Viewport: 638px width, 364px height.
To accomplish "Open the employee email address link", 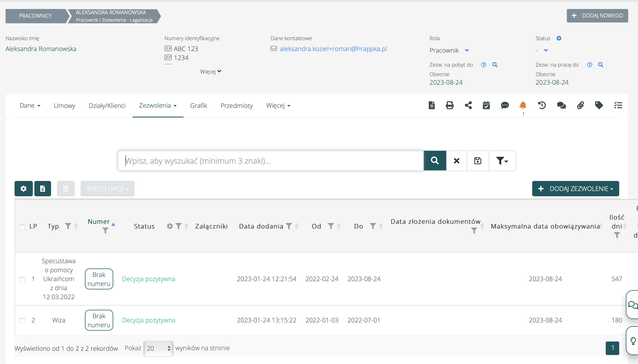I will tap(333, 49).
